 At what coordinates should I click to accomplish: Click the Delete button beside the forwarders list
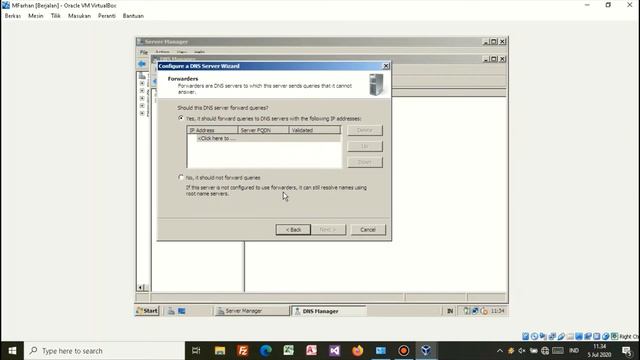coord(365,130)
